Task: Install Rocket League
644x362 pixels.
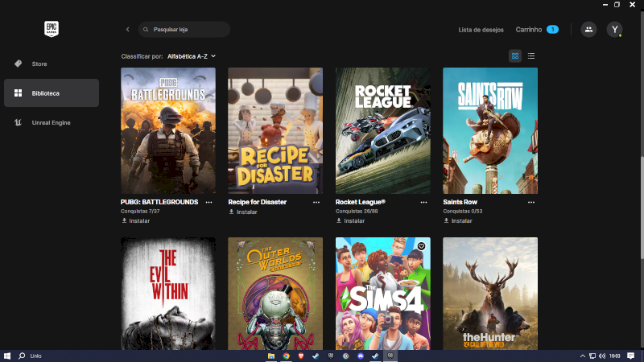Action: (350, 220)
